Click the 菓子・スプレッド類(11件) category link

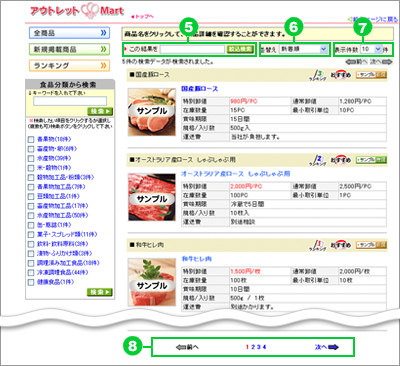click(67, 235)
